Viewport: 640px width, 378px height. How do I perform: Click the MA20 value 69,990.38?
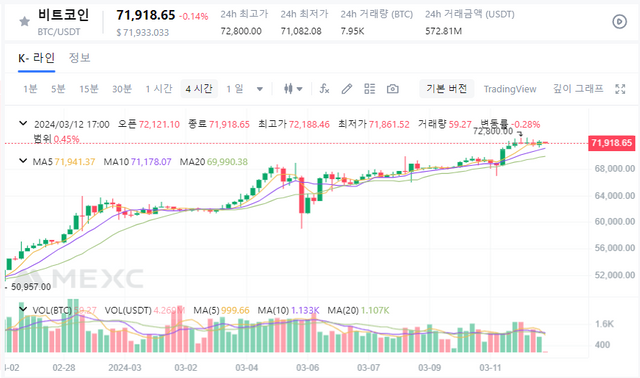(227, 162)
